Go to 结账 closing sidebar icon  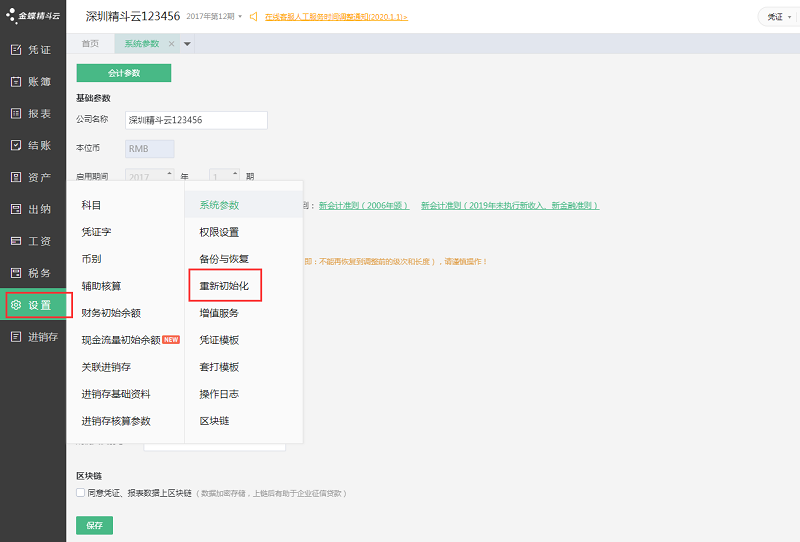pos(16,146)
